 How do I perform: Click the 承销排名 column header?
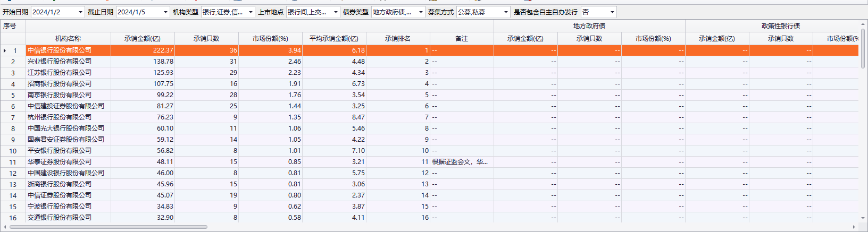[x=398, y=39]
